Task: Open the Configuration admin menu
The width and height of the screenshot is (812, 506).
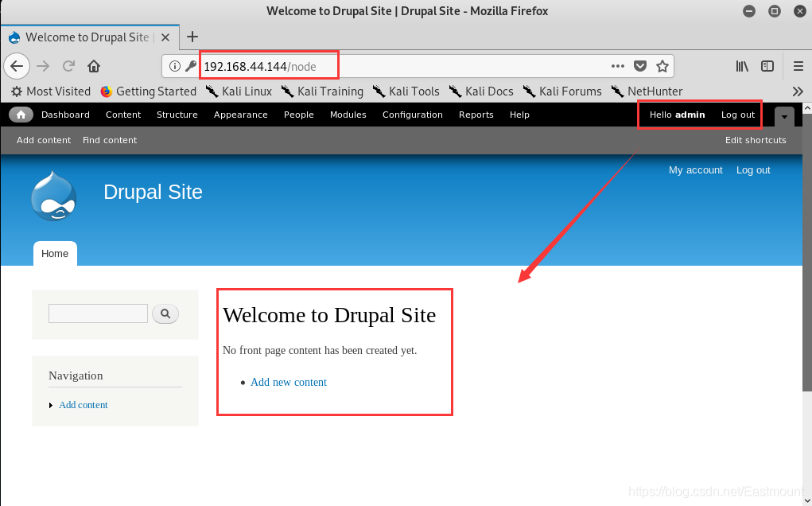Action: pos(413,115)
